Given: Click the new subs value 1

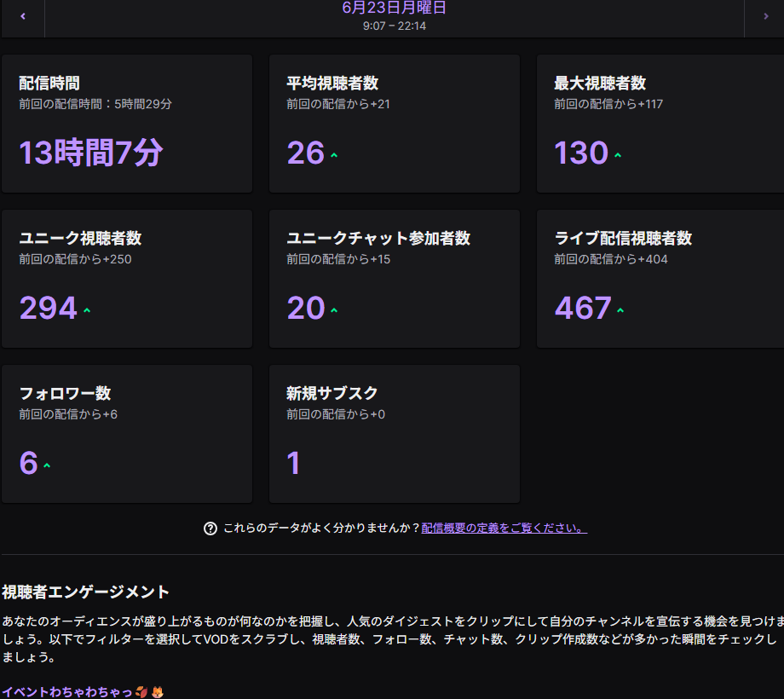Looking at the screenshot, I should 293,463.
